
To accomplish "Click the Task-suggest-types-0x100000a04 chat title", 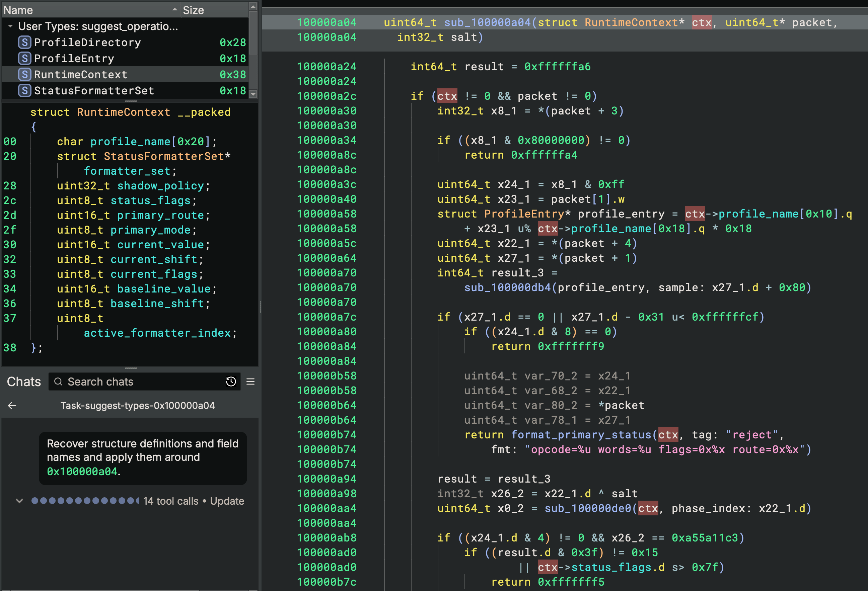I will [138, 406].
